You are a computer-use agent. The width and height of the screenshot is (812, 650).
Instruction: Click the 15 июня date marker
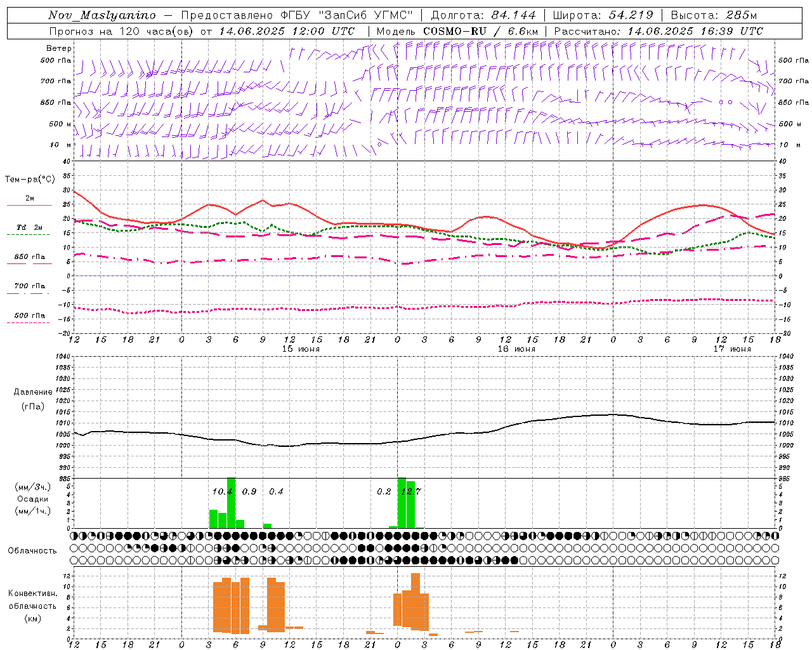click(x=301, y=349)
